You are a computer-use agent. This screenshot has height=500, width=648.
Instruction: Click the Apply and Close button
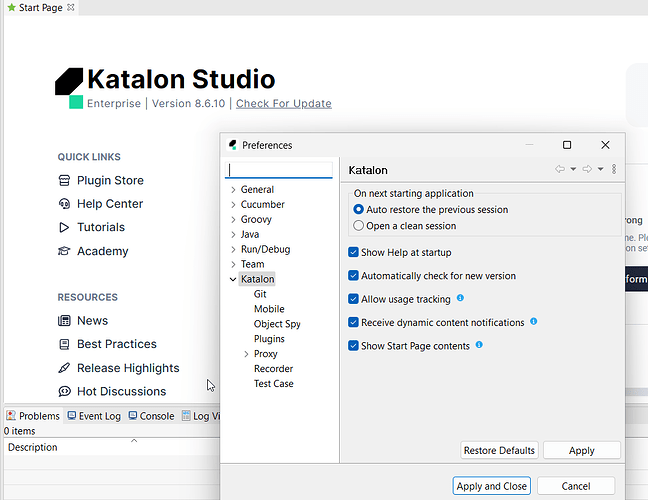[491, 486]
